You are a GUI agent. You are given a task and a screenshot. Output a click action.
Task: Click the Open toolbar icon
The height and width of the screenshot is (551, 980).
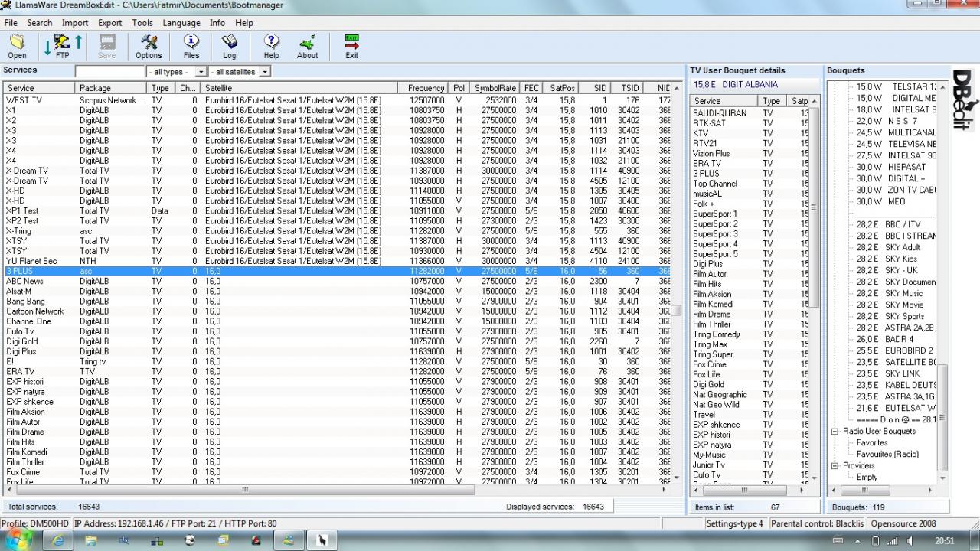click(17, 46)
